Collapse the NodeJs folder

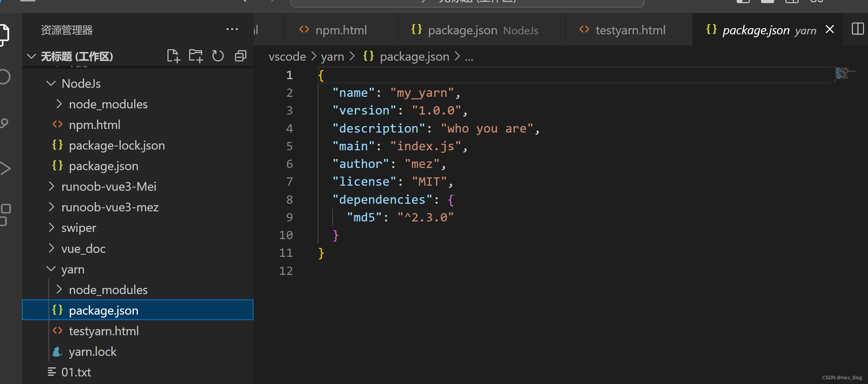(x=51, y=83)
